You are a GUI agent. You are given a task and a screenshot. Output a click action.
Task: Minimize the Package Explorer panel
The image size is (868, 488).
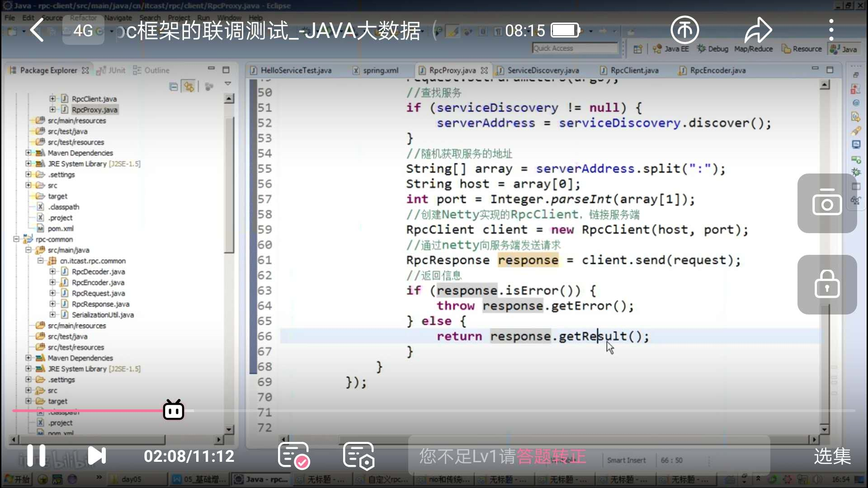click(211, 69)
